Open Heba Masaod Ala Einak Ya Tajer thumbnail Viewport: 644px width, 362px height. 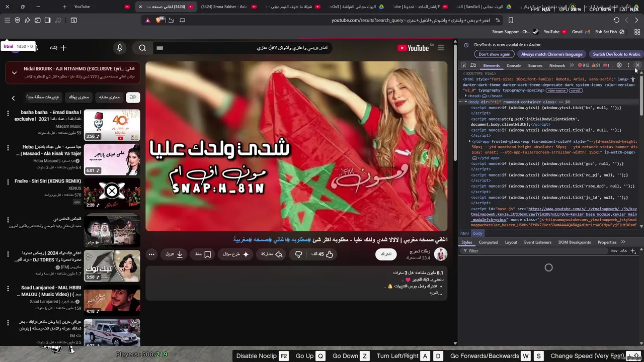112,160
